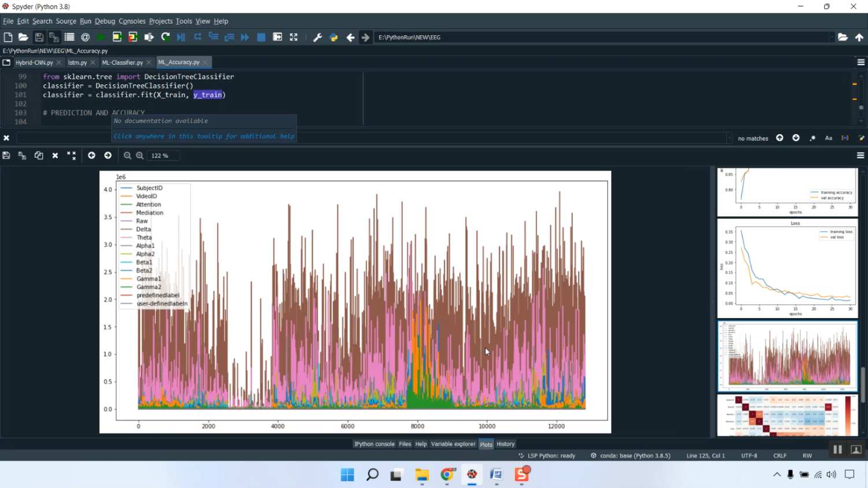Viewport: 868px width, 488px height.
Task: Open the editor pane options menu
Action: [860, 62]
